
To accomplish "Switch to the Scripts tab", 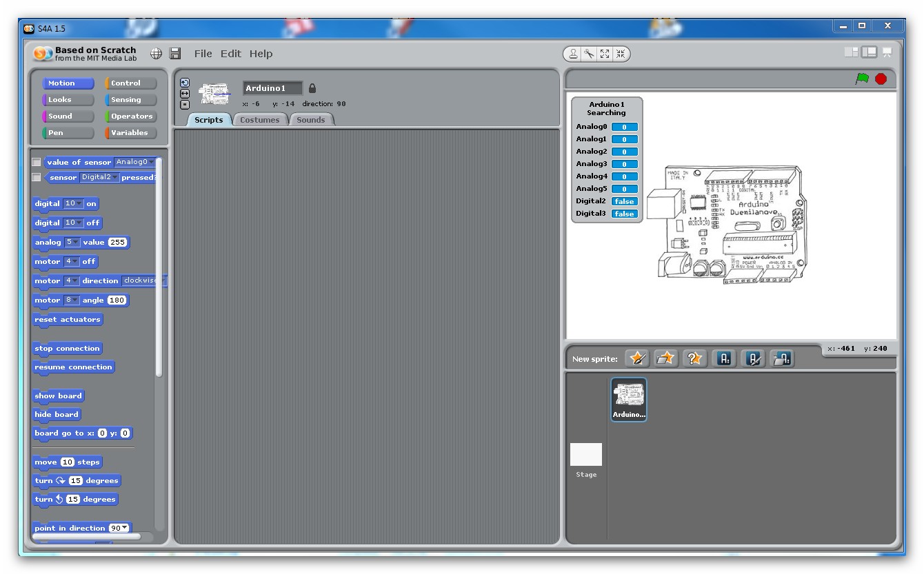I will tap(209, 120).
